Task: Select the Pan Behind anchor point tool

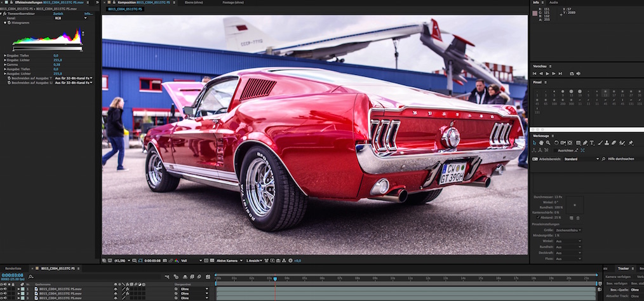Action: 570,143
